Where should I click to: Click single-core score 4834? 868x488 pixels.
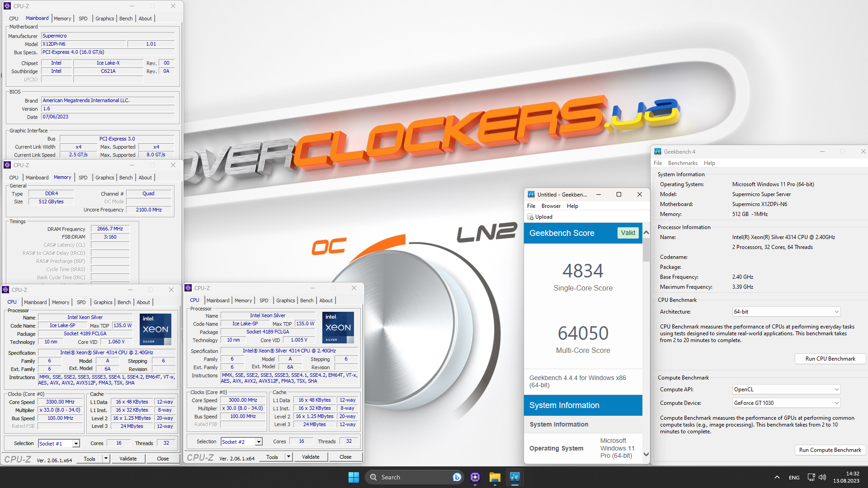(x=583, y=271)
